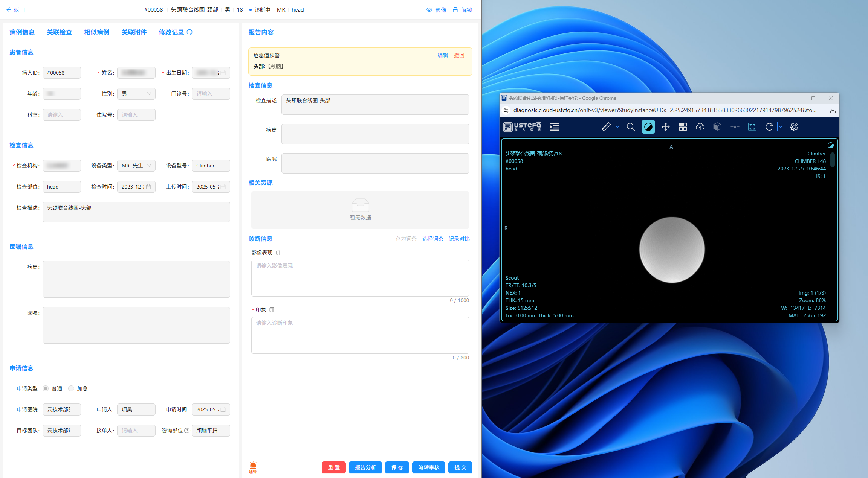The width and height of the screenshot is (868, 478).
Task: Open the 相似病例 tab
Action: click(96, 32)
